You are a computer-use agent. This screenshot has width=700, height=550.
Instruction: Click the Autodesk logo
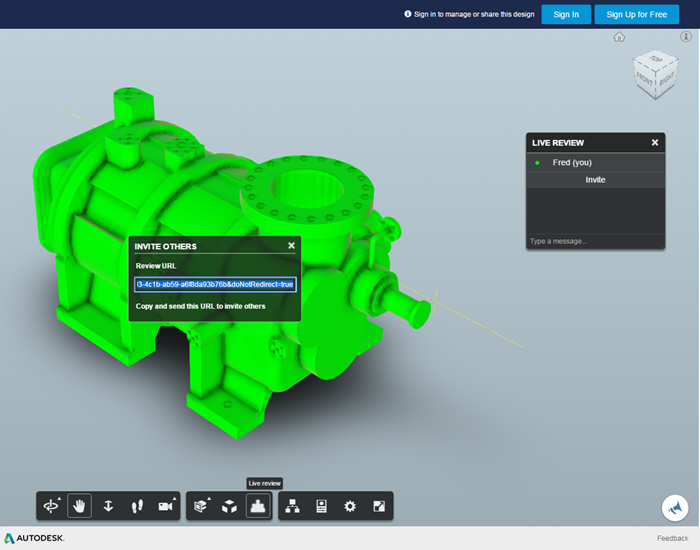click(x=34, y=538)
